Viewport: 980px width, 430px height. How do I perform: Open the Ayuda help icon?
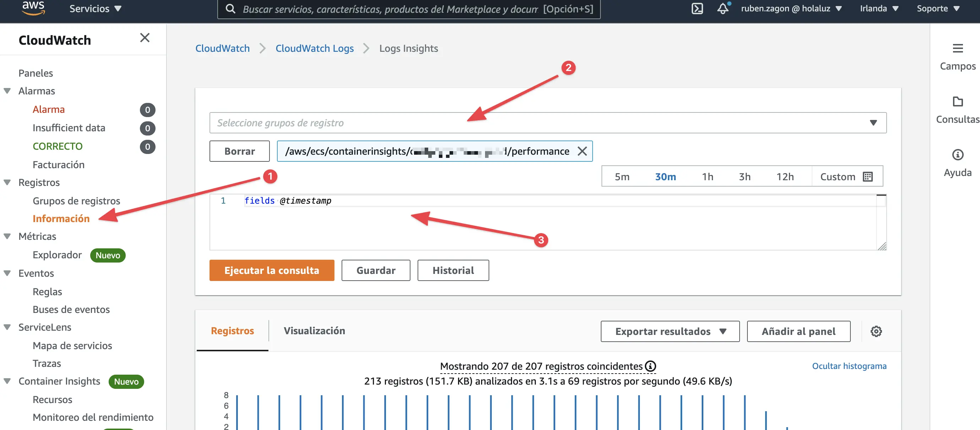[958, 155]
